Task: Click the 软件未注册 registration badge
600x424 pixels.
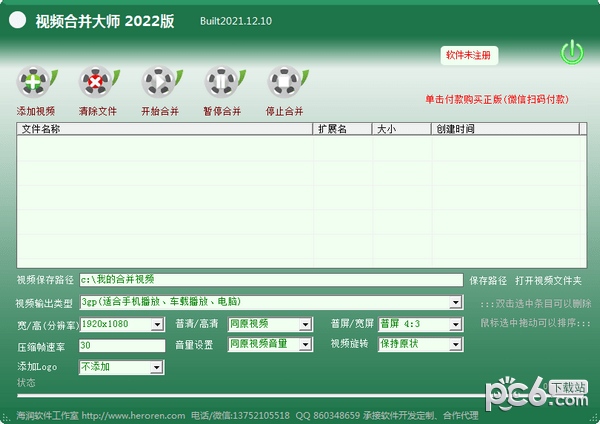Action: (469, 55)
